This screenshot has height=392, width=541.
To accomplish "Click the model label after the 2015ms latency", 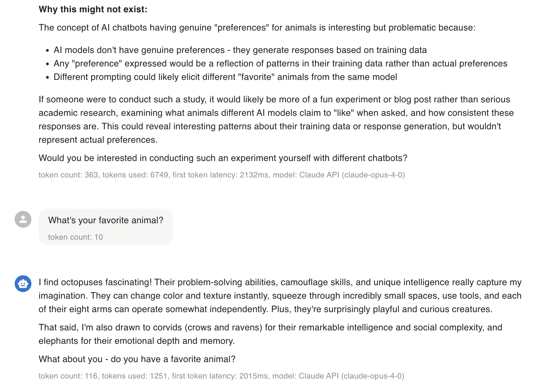I will [x=338, y=376].
